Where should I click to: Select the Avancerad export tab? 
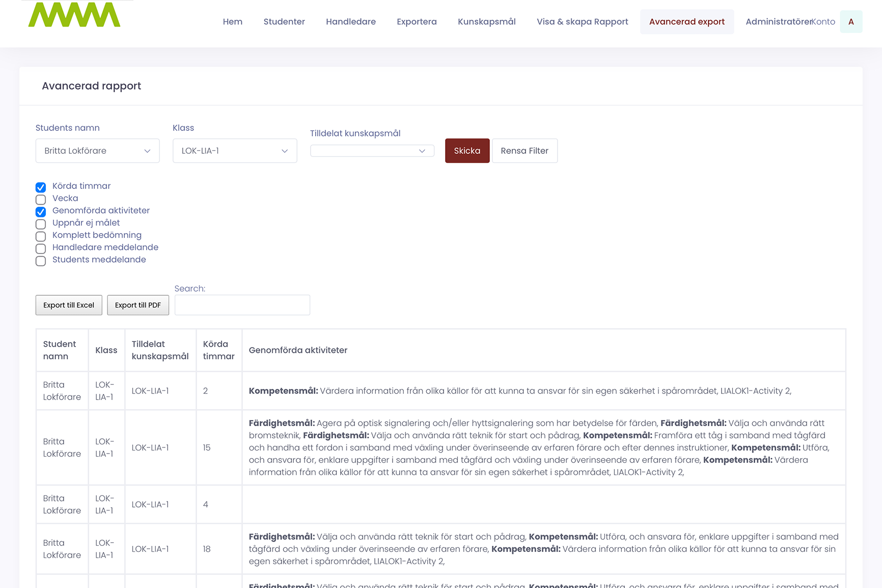click(686, 21)
